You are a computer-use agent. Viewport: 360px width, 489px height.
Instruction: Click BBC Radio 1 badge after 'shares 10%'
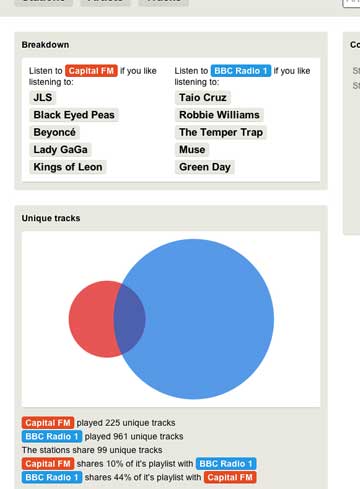pyautogui.click(x=226, y=464)
